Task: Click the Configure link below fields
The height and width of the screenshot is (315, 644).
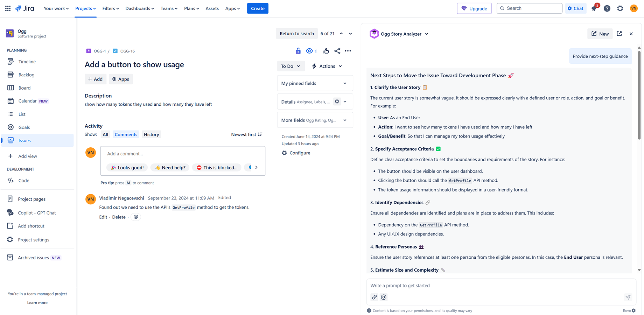Action: 296,153
